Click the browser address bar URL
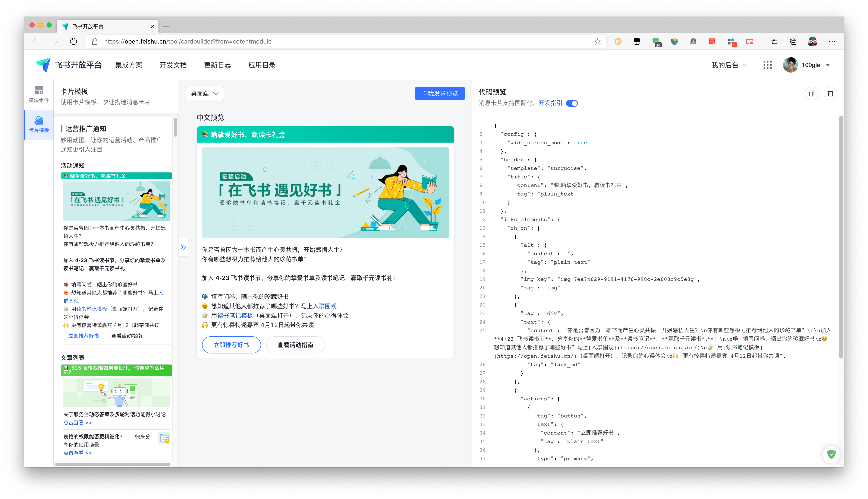 [x=188, y=41]
